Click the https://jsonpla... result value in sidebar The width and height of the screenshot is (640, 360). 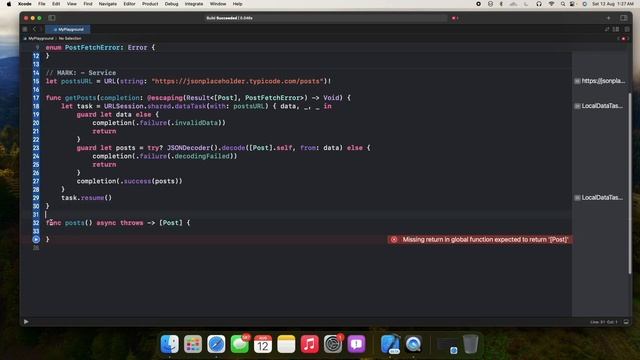pos(603,81)
